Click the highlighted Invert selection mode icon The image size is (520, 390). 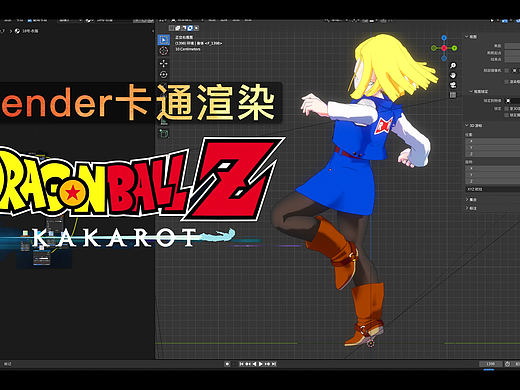coord(190,28)
